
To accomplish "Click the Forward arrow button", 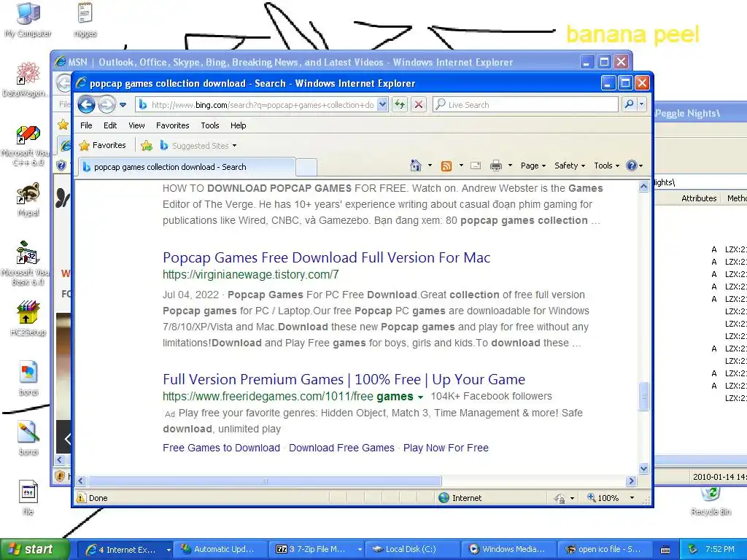I will pos(107,104).
